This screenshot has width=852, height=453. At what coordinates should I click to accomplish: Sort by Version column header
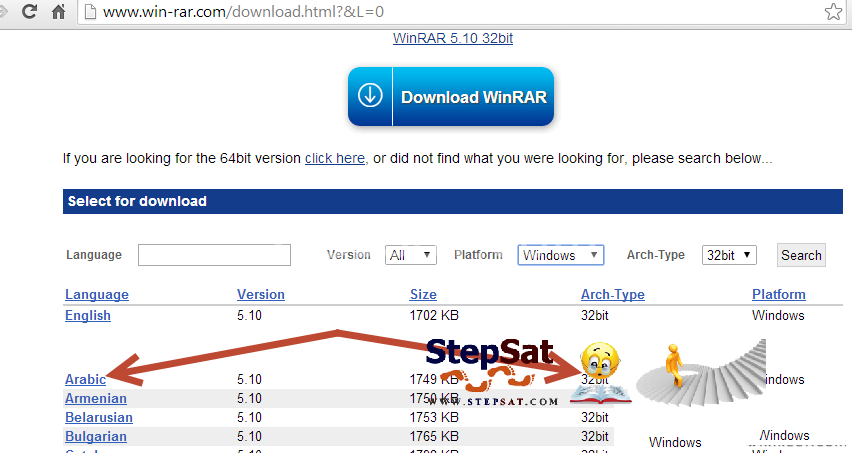(x=260, y=295)
